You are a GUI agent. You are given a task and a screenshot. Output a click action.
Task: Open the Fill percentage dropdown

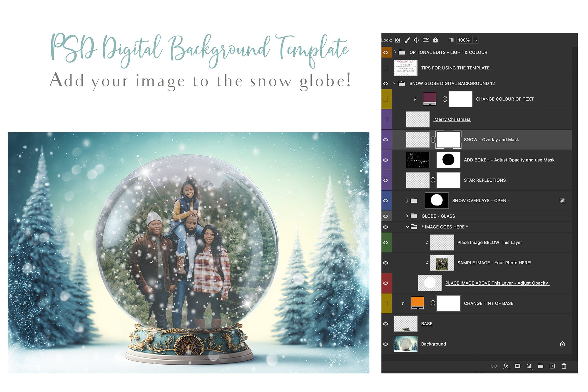(x=475, y=40)
